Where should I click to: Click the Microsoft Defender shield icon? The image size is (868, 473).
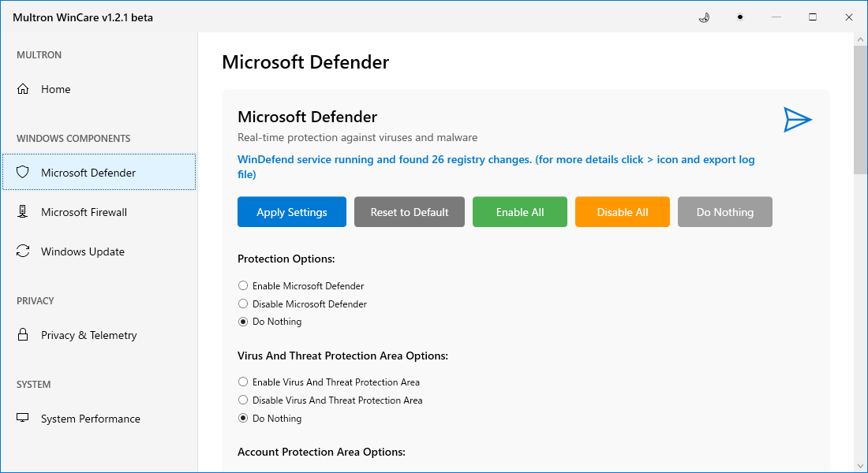[x=24, y=173]
